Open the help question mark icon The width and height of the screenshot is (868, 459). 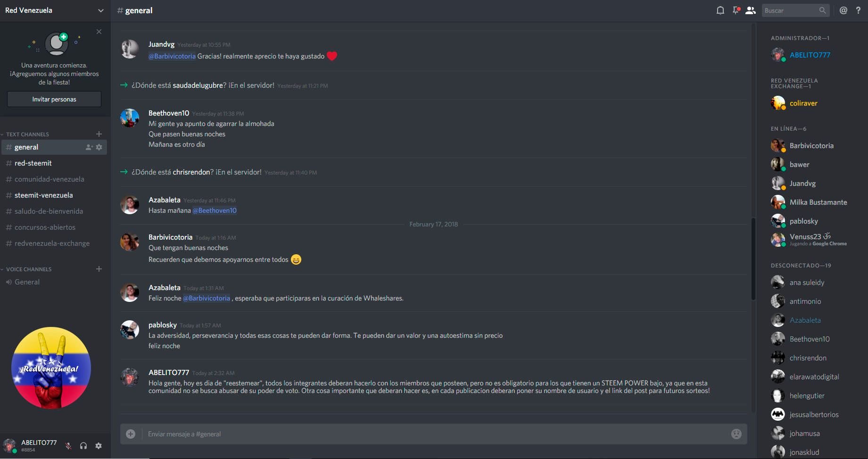[x=858, y=10]
